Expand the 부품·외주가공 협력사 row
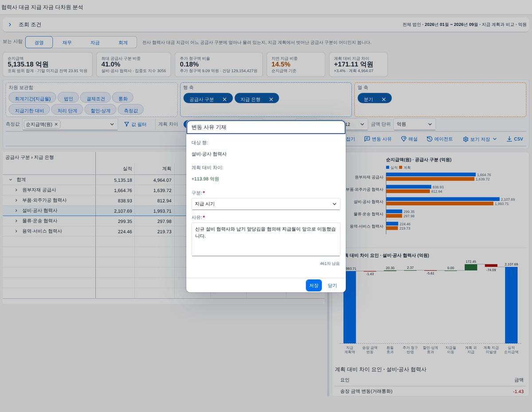 click(16, 200)
